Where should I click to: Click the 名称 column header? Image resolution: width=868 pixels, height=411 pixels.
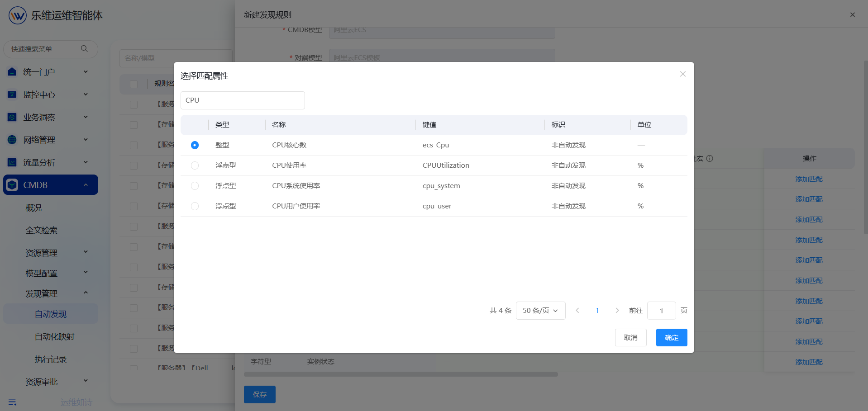click(x=279, y=125)
